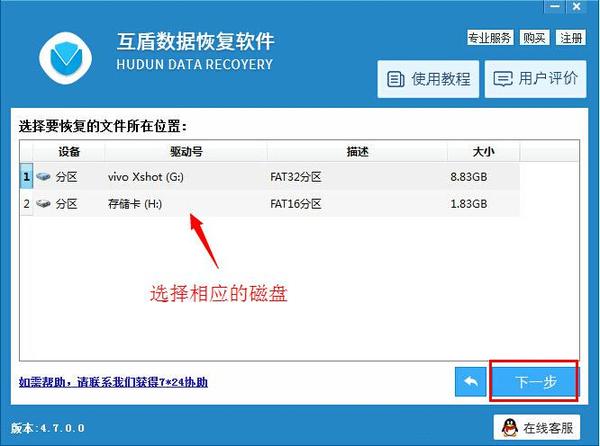
Task: Click the 8.83GB size cell
Action: 468,177
